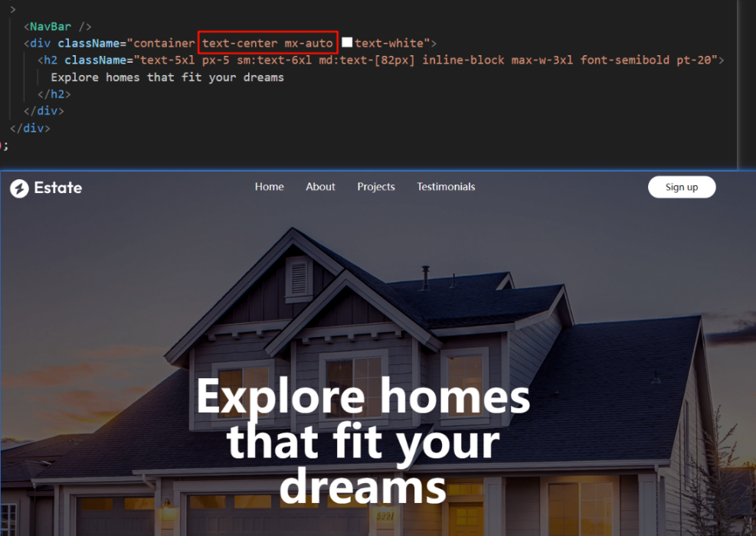The image size is (756, 536).
Task: Click the 'Explore homes that fit your dreams' hero heading
Action: pos(363,440)
